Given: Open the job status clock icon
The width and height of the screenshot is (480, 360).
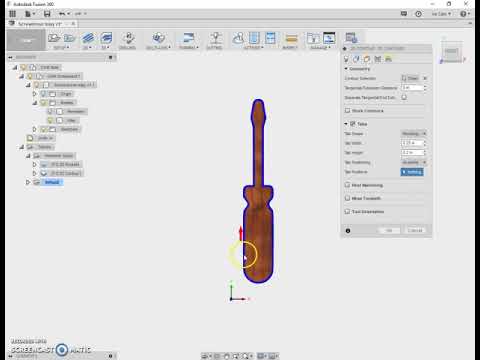Looking at the screenshot, I should 418,14.
